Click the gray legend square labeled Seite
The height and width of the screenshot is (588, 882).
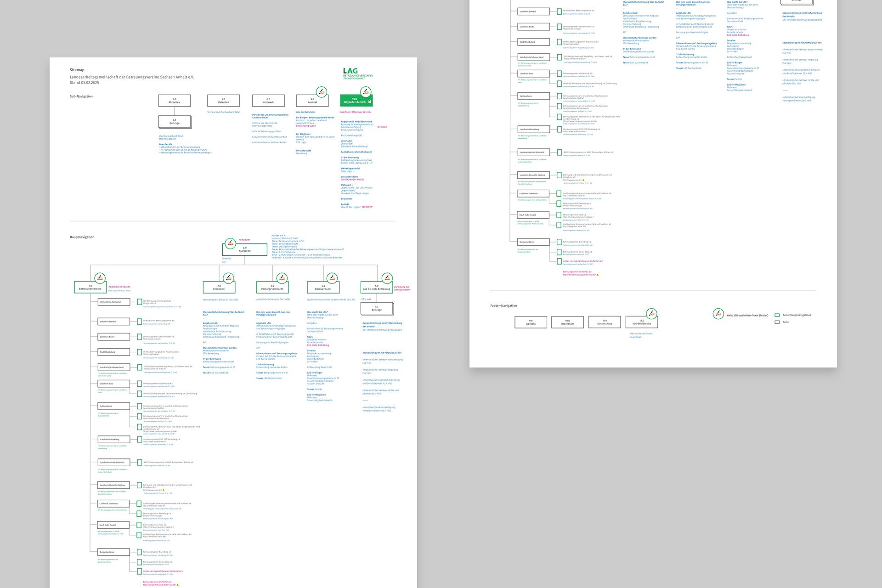pyautogui.click(x=777, y=322)
